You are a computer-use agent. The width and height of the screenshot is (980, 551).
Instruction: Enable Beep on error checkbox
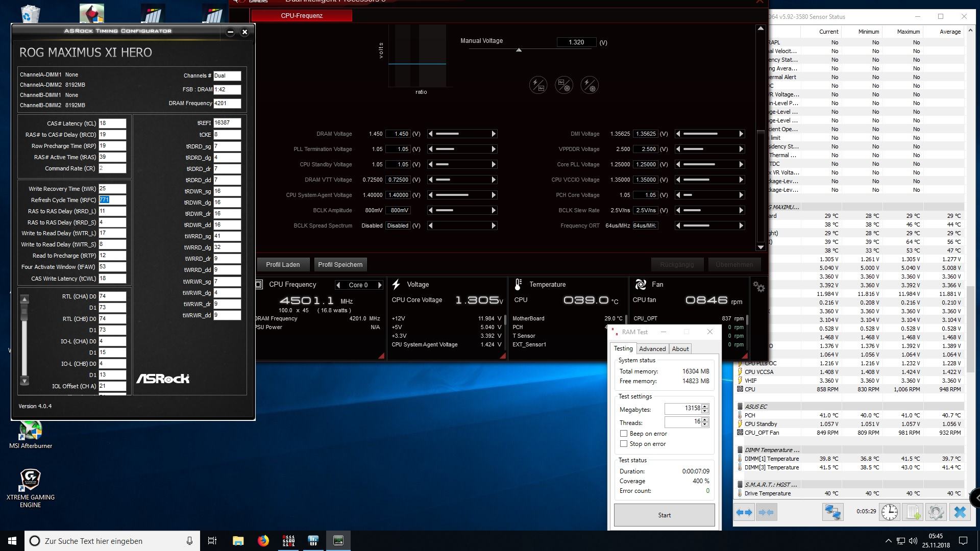(x=624, y=434)
